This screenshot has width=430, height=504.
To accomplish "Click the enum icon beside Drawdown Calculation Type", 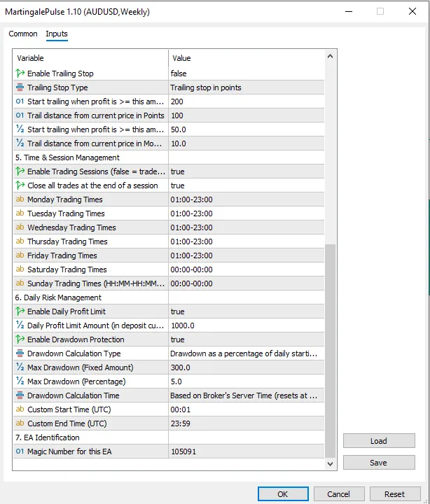I will [x=20, y=353].
